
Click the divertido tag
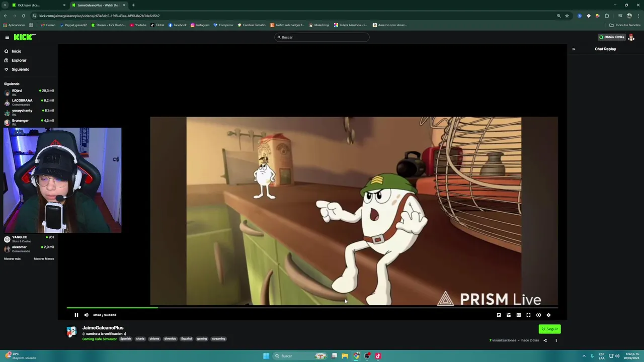pos(170,339)
